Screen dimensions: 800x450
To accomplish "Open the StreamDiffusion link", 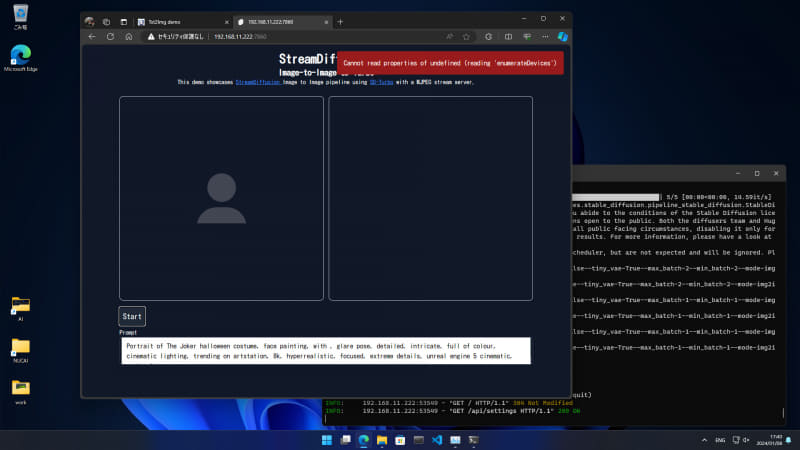I will [258, 82].
